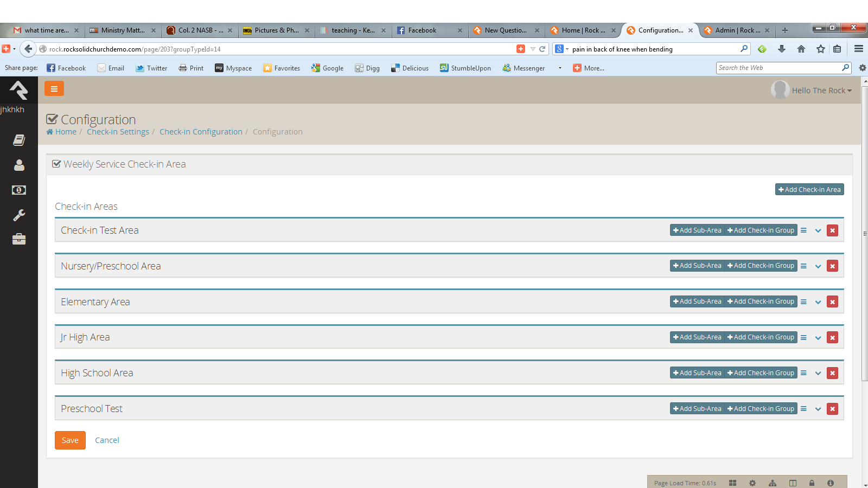Click the lock icon in admin footer

(x=812, y=483)
